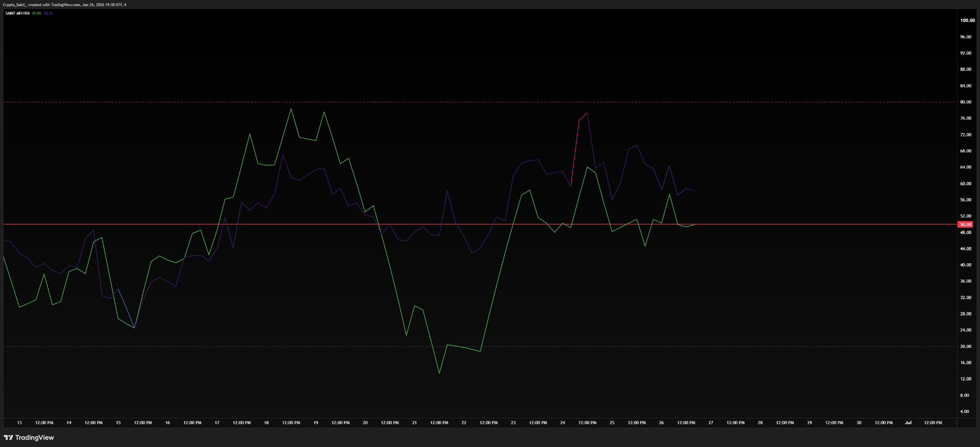Click the 76.00 axis value
The image size is (980, 447).
pyautogui.click(x=966, y=118)
